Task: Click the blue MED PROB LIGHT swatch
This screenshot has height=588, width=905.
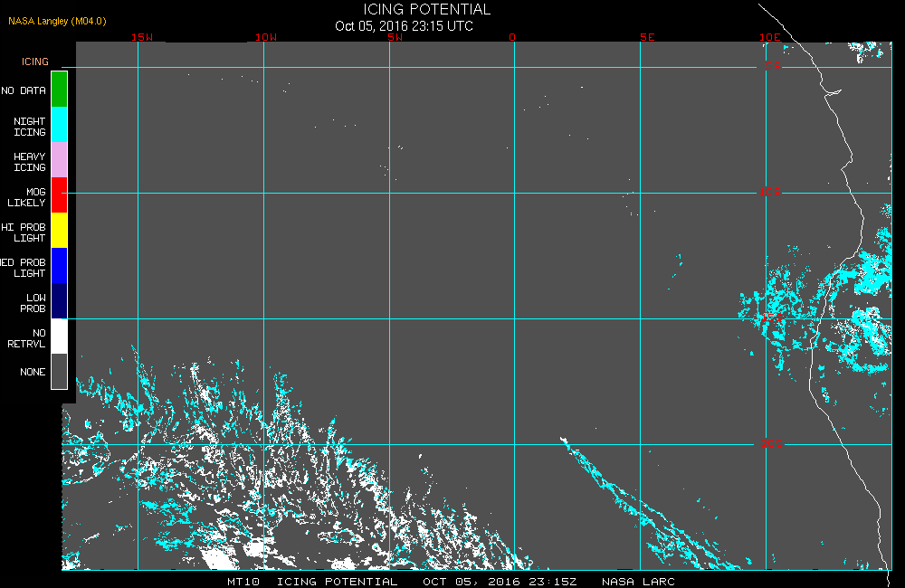Action: (60, 265)
